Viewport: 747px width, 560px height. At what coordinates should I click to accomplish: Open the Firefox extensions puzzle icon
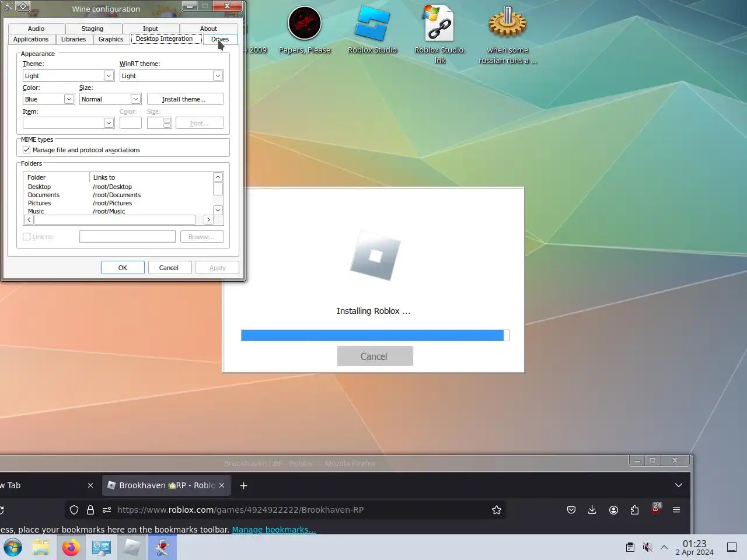[x=634, y=510]
